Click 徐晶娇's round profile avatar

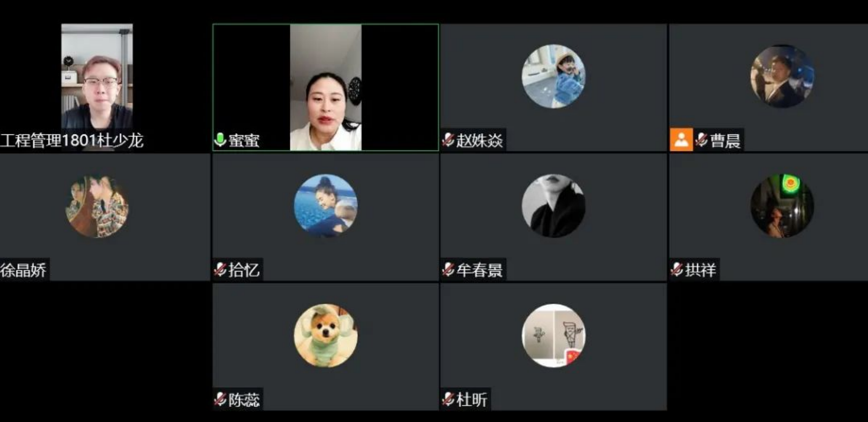97,206
